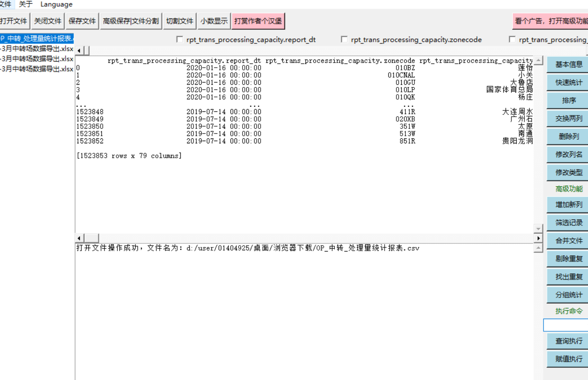Screen dimensions: 588x380
Task: Click 看个广告，打开高级功能 to unlock features
Action: coord(550,20)
